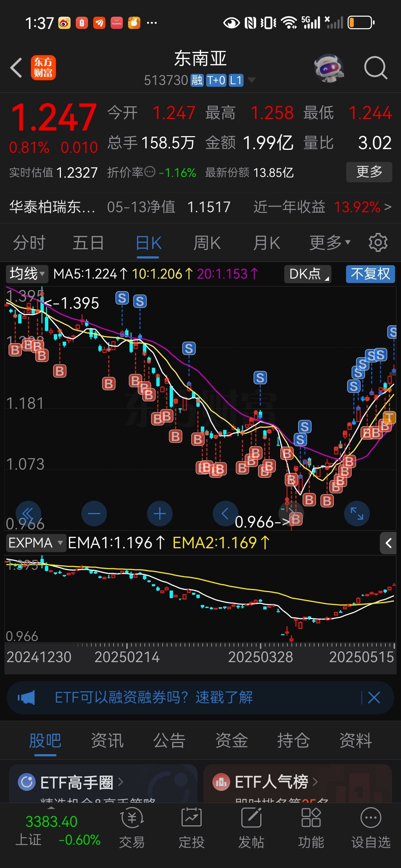This screenshot has width=401, height=868.
Task: Open the robot assistant avatar
Action: click(x=329, y=68)
